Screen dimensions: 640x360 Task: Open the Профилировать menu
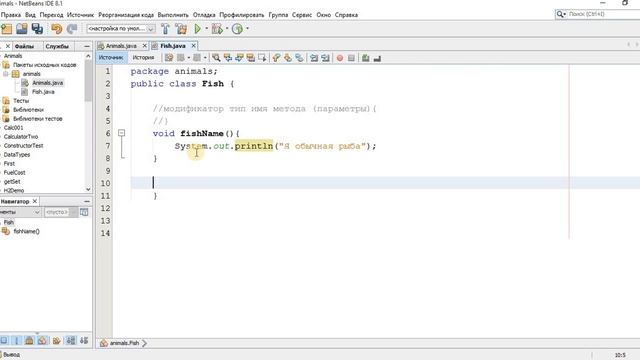(x=242, y=15)
